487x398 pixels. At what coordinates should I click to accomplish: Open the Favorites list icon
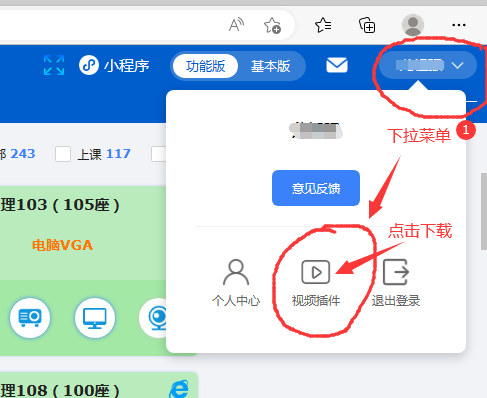(323, 25)
